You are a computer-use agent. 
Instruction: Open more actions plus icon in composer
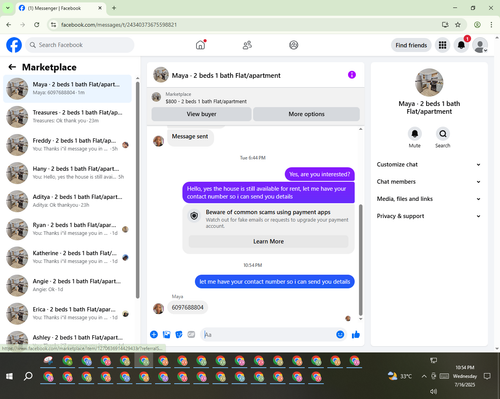pos(154,334)
